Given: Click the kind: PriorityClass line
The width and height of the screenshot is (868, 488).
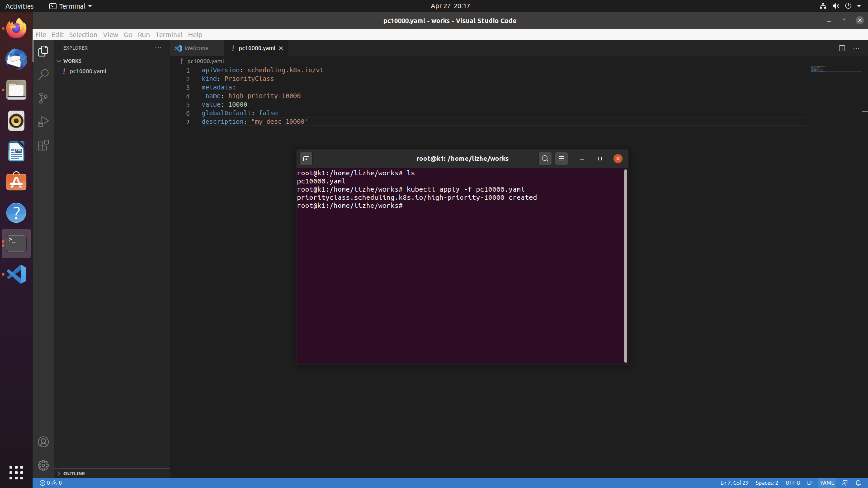Looking at the screenshot, I should pos(238,79).
